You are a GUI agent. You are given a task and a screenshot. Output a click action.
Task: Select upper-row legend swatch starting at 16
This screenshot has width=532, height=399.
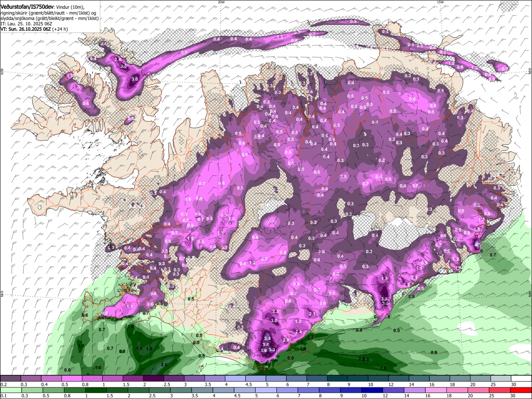click(439, 379)
